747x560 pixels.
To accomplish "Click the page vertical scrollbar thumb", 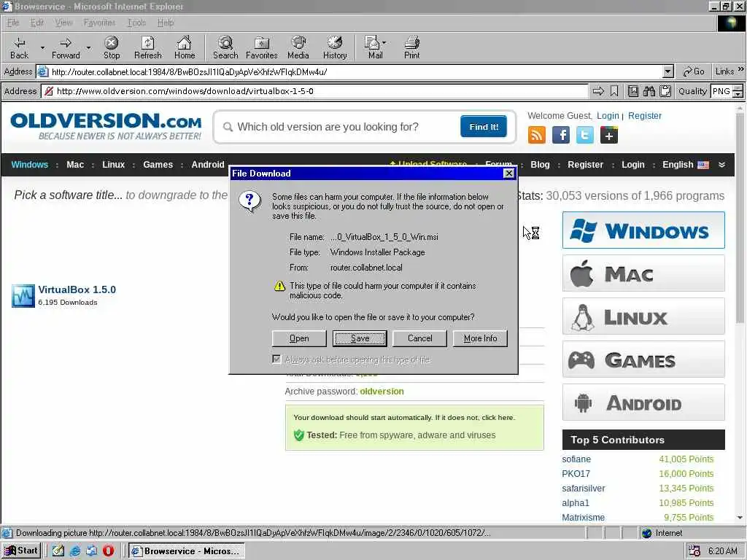I will [x=740, y=219].
